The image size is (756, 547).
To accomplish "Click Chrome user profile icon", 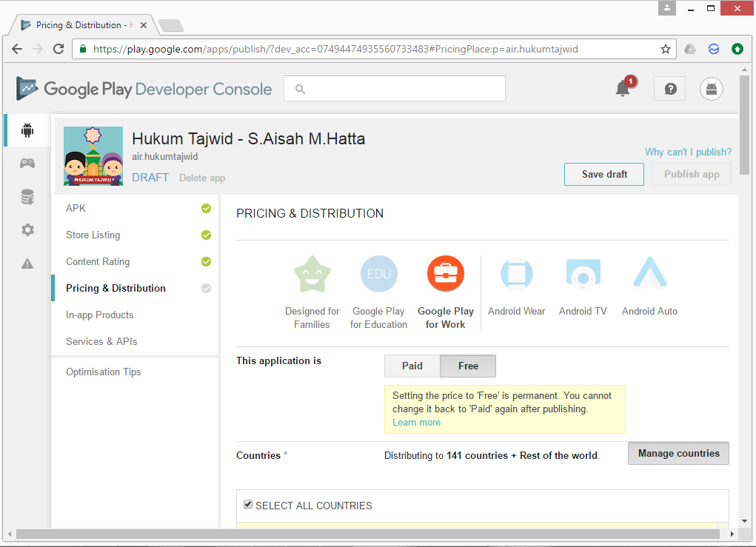I will pyautogui.click(x=667, y=8).
